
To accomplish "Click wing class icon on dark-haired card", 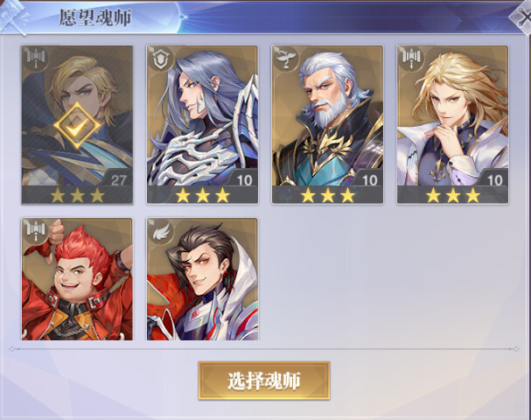I will click(161, 232).
